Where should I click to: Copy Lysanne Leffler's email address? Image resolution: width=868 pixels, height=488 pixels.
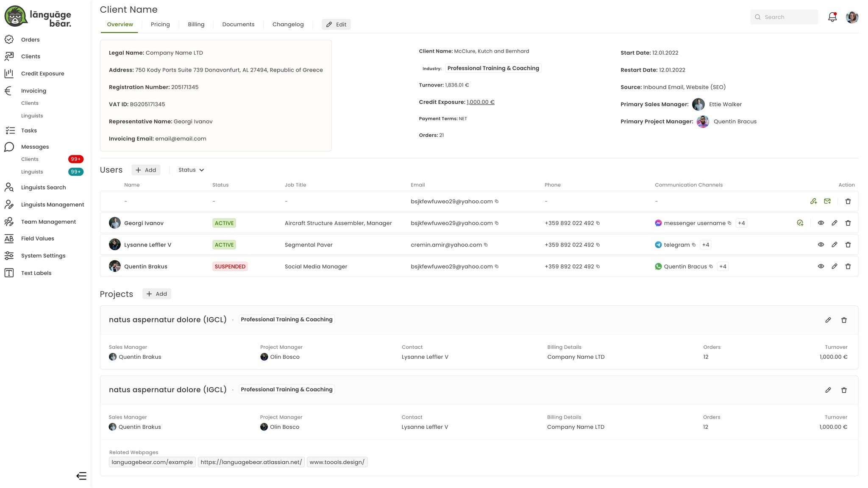pyautogui.click(x=486, y=245)
